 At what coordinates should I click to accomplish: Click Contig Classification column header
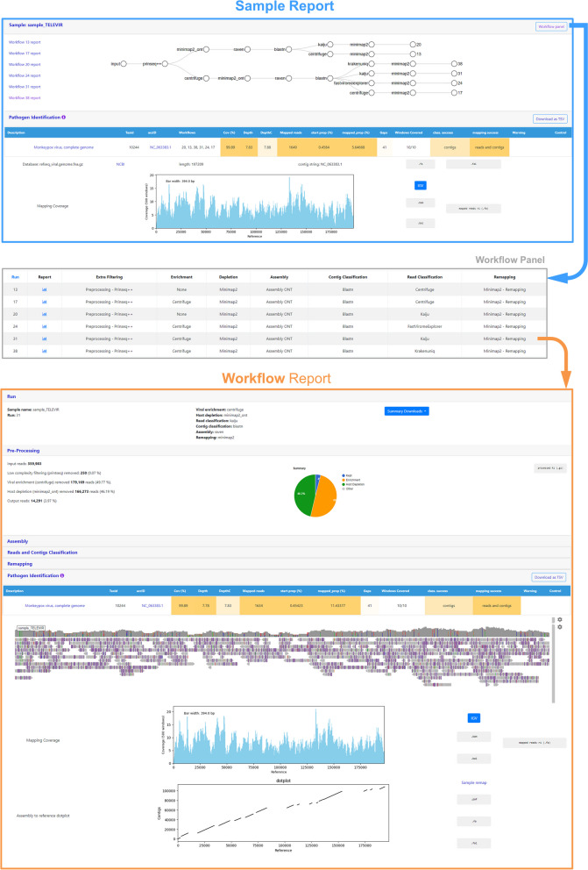pyautogui.click(x=348, y=277)
